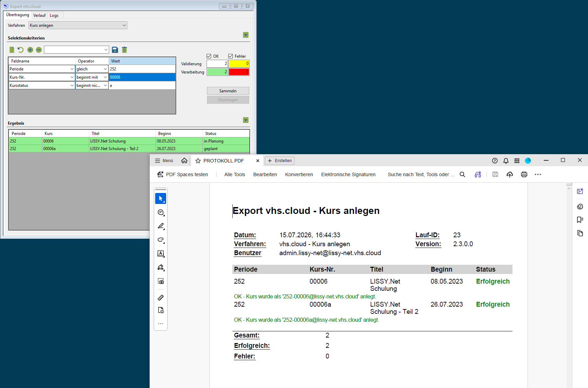Delete the selection with the green trash icon
This screenshot has width=588, height=388.
tap(125, 50)
